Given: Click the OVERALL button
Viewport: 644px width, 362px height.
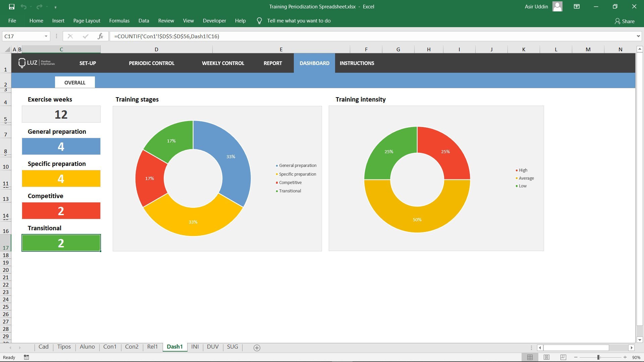Looking at the screenshot, I should tap(75, 82).
